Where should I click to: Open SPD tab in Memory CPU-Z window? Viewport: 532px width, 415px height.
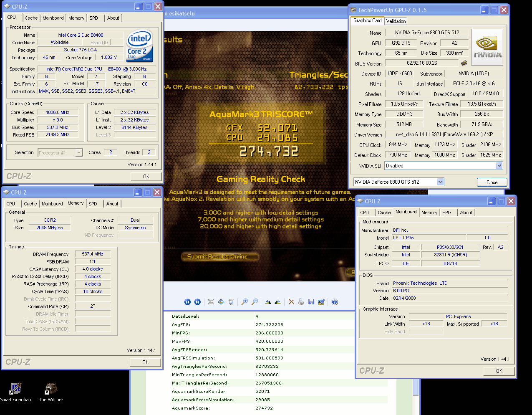coord(93,204)
